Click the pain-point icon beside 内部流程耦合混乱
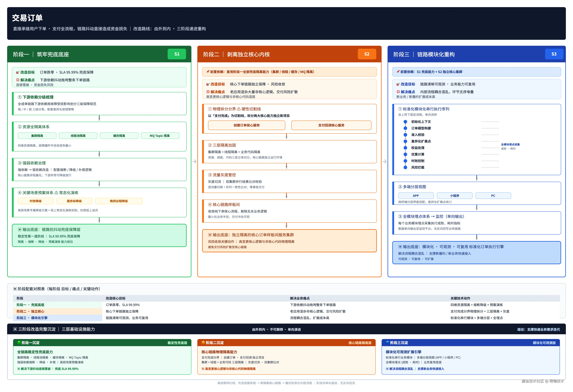Screen dimensions: 573x392 (398, 92)
